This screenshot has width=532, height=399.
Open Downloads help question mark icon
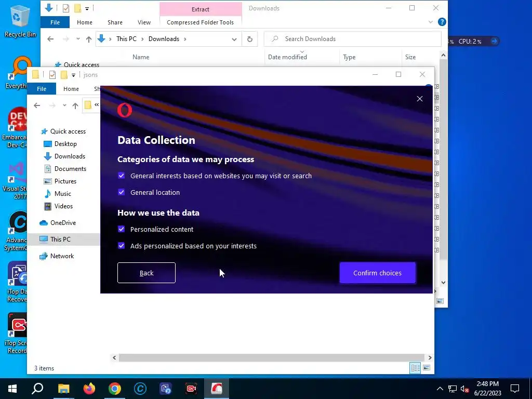tap(442, 22)
